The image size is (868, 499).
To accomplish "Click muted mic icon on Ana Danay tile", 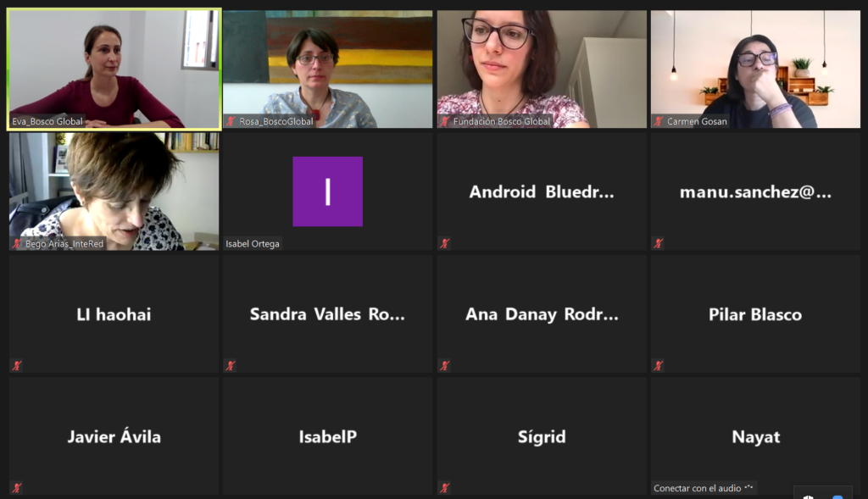I will 444,366.
